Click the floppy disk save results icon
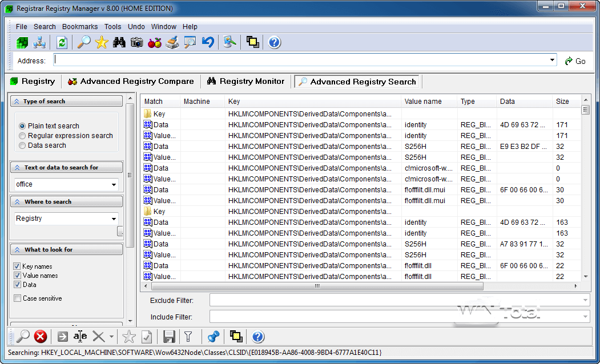Screen dimensions: 600x364 click(169, 337)
